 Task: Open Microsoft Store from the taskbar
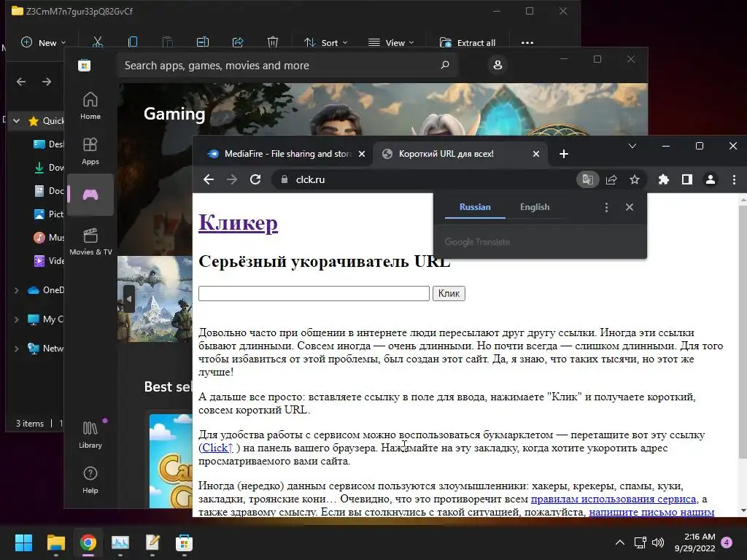click(184, 542)
